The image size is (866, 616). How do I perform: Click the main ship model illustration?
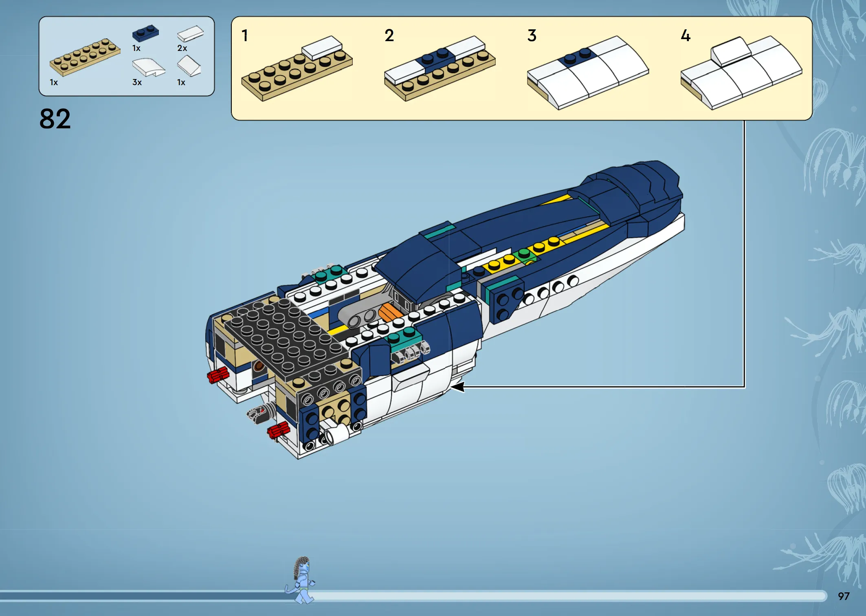[445, 310]
